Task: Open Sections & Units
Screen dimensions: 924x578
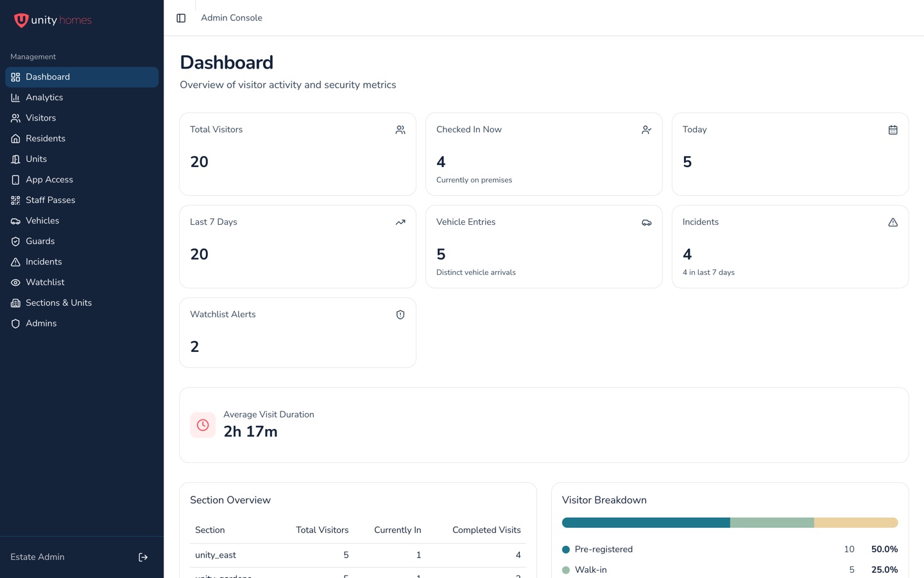Action: 82,303
